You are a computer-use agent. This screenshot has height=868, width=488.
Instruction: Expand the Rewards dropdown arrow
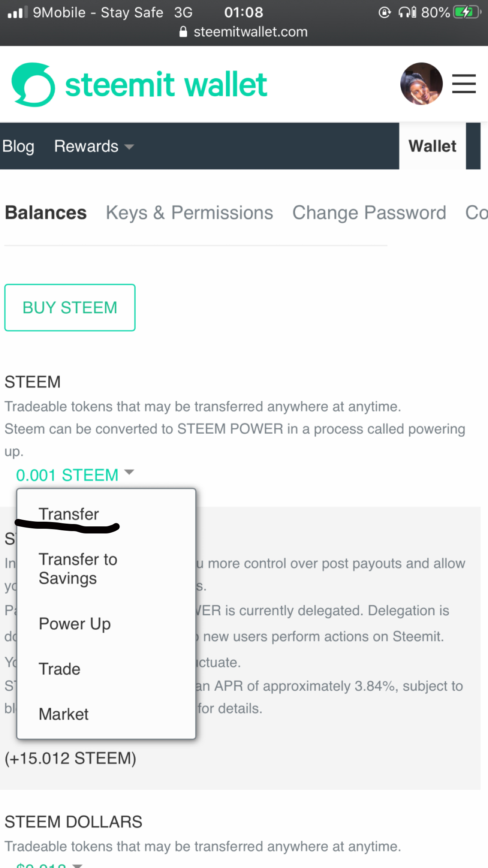129,147
